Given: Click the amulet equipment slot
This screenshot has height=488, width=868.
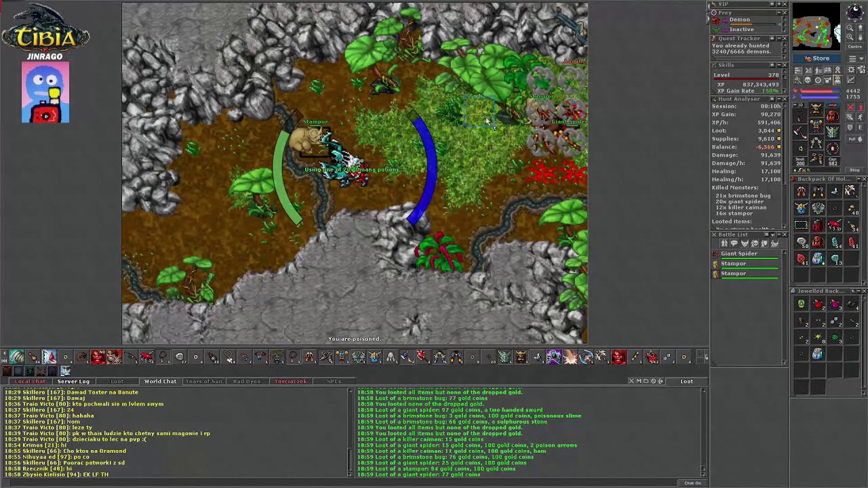Looking at the screenshot, I should tap(800, 116).
